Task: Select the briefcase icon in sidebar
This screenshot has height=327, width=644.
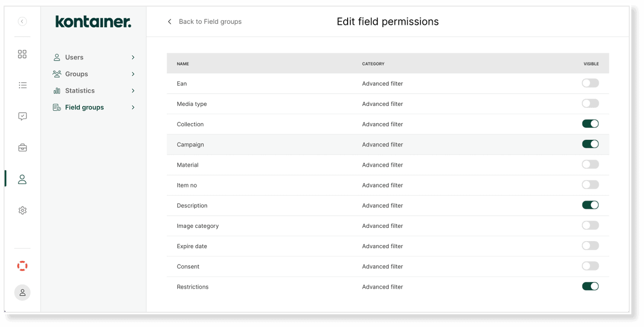Action: [x=22, y=148]
